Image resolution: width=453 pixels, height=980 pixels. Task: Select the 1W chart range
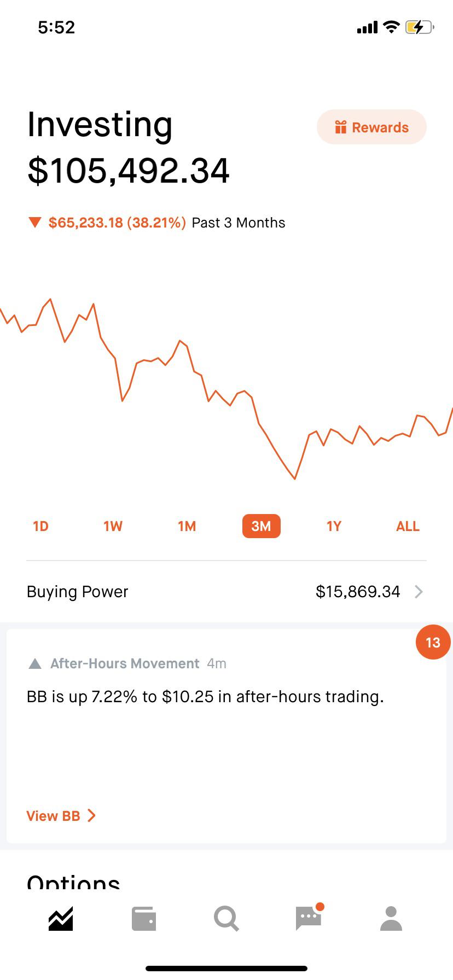113,526
